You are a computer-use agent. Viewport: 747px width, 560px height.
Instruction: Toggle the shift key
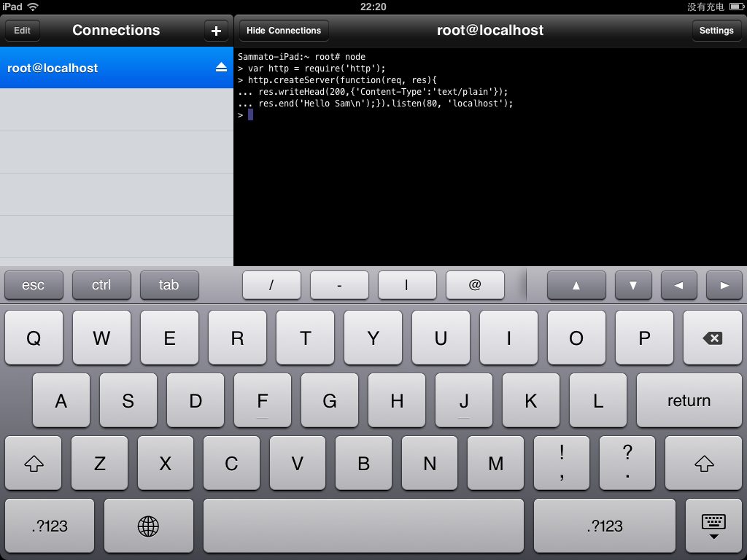pyautogui.click(x=34, y=463)
